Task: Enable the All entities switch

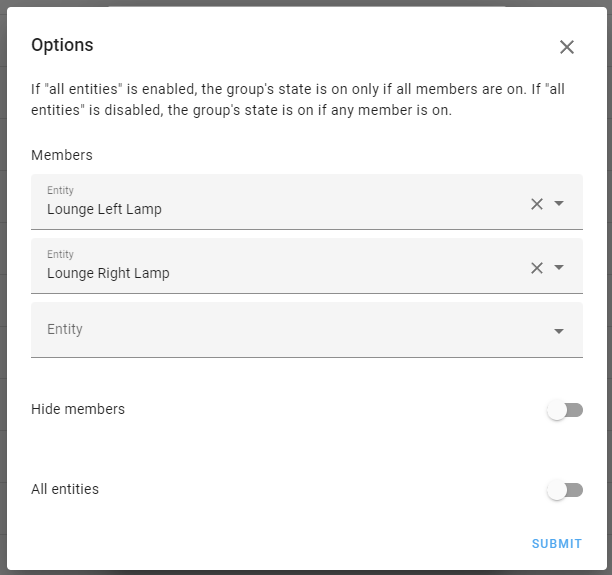Action: (565, 490)
